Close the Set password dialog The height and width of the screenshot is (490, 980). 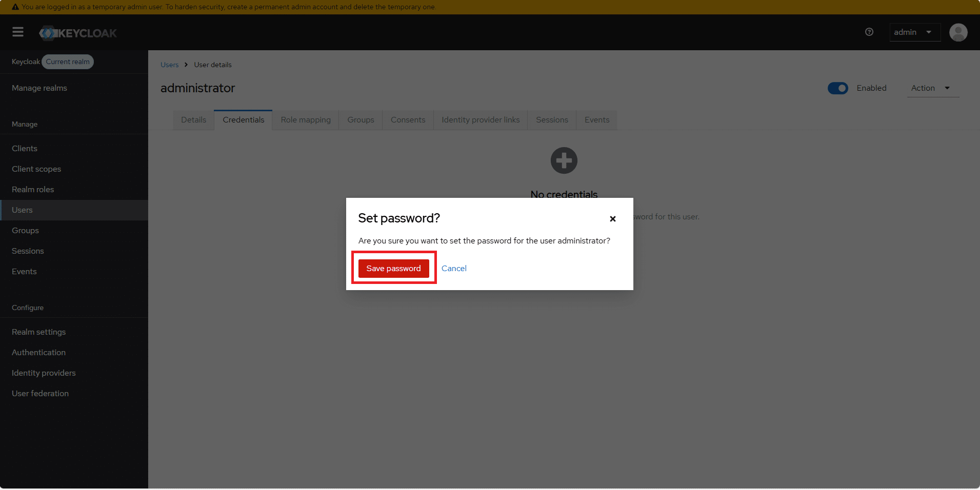pyautogui.click(x=612, y=219)
